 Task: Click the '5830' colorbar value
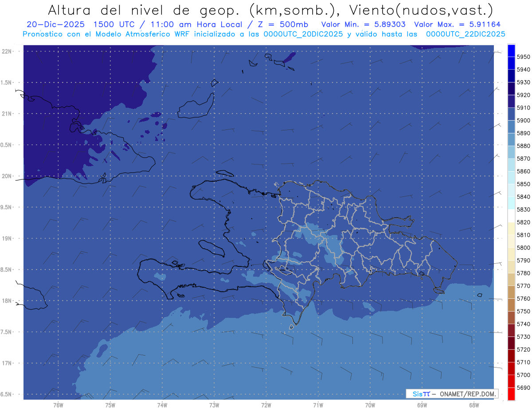524,210
